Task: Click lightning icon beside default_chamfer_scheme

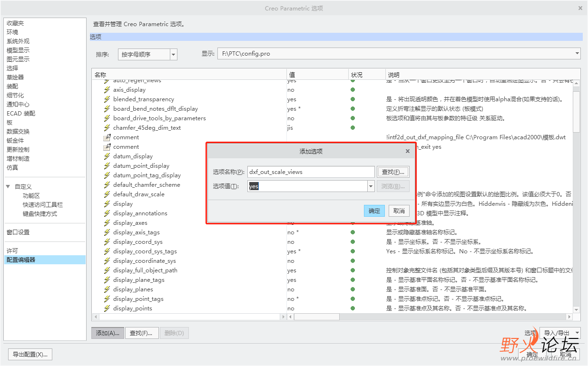Action: (107, 185)
